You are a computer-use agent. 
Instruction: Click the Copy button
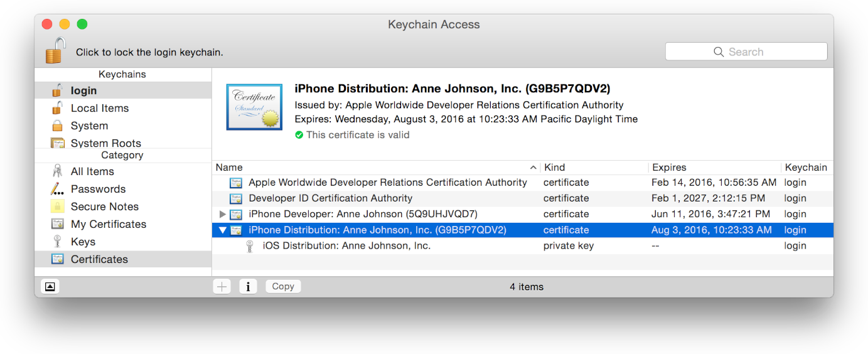click(283, 286)
